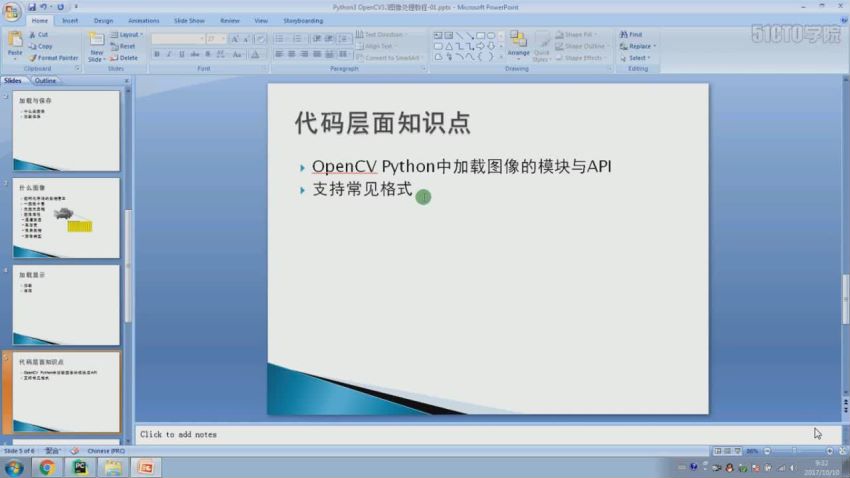This screenshot has width=850, height=478.
Task: Copy the selection
Action: click(x=41, y=46)
